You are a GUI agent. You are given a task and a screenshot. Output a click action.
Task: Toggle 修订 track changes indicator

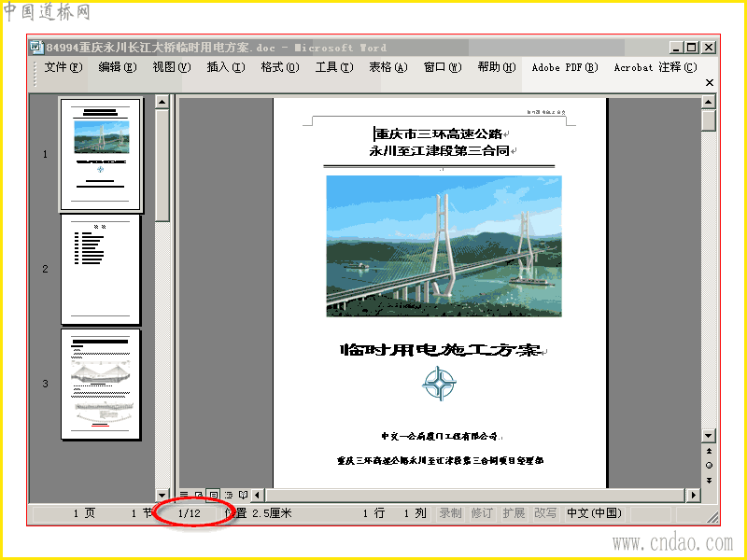point(482,512)
